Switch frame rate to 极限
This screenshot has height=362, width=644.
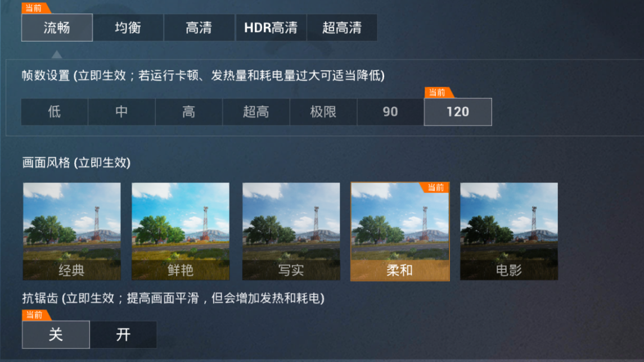tap(323, 112)
